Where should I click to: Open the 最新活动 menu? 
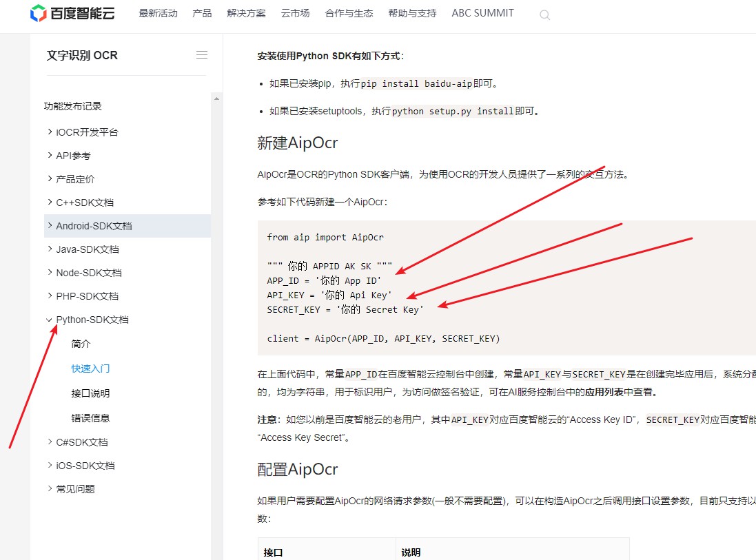click(158, 14)
